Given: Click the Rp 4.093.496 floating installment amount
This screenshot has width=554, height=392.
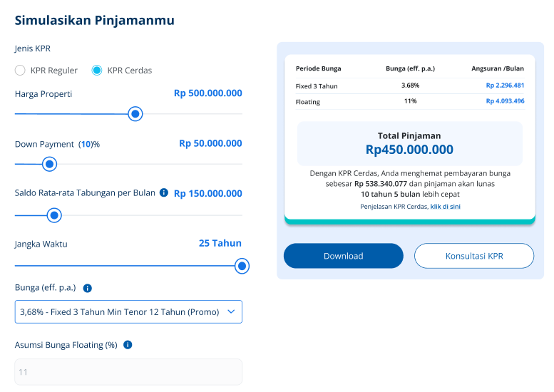Looking at the screenshot, I should click(505, 101).
